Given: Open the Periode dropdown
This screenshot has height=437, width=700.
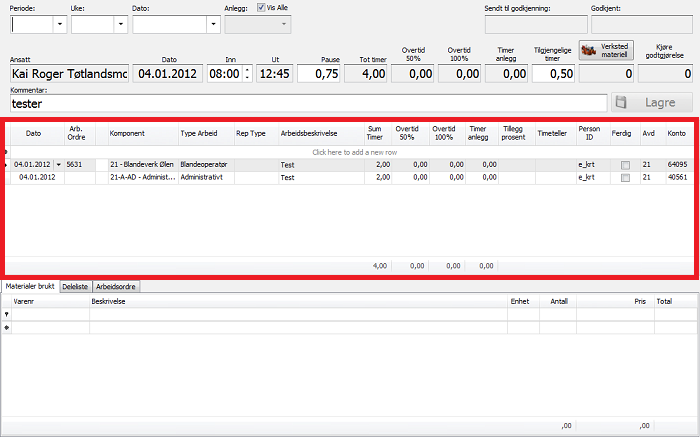Looking at the screenshot, I should click(60, 25).
